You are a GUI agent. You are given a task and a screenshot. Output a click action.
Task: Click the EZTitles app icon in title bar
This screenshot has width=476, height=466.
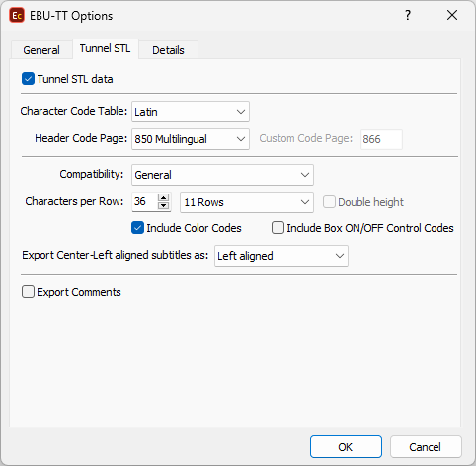(17, 16)
